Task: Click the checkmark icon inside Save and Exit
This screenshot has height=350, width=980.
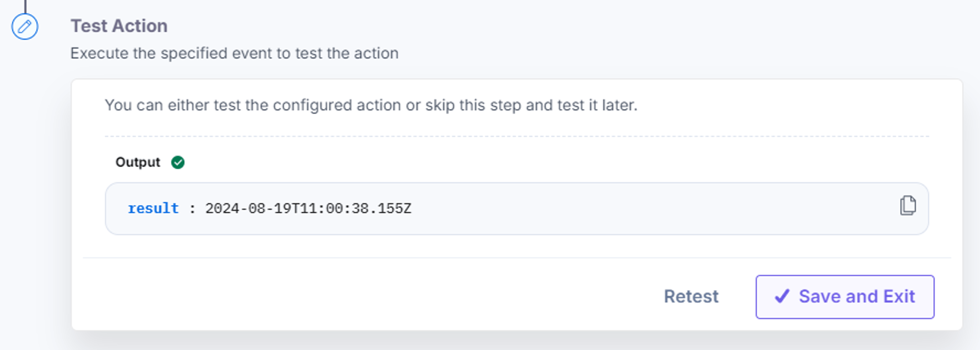Action: 782,296
